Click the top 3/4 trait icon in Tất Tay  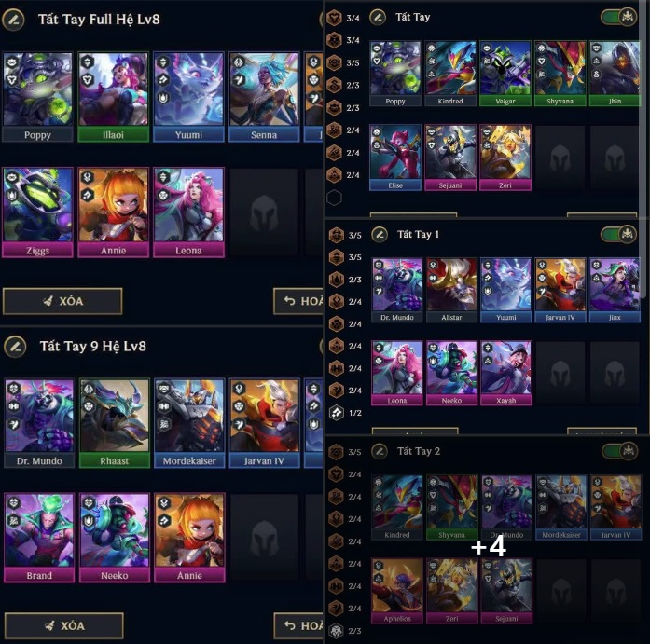pyautogui.click(x=334, y=18)
